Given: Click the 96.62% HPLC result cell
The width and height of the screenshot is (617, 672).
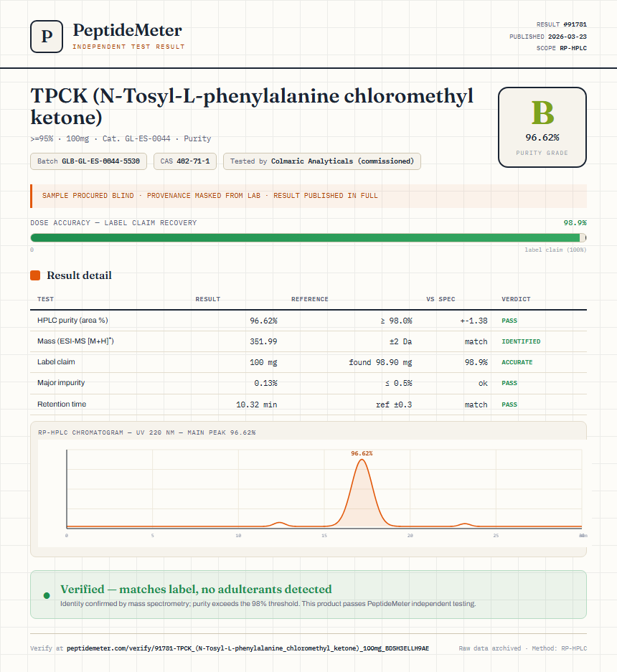Looking at the screenshot, I should [x=263, y=321].
